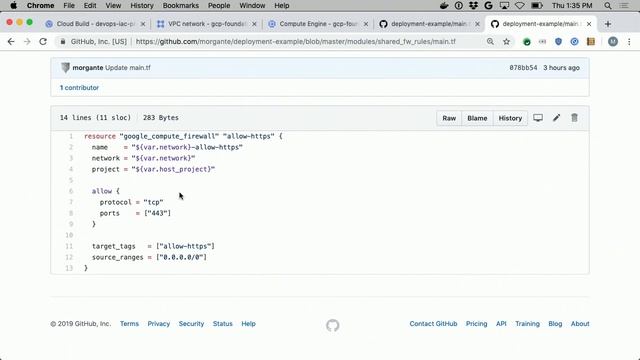Image resolution: width=640 pixels, height=360 pixels.
Task: Open the Edit menu
Action: [90, 5]
